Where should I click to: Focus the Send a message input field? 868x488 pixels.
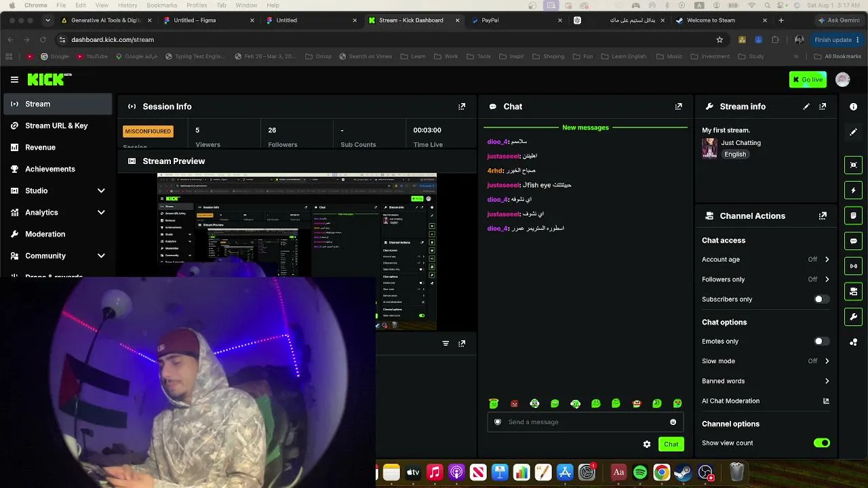click(x=585, y=422)
